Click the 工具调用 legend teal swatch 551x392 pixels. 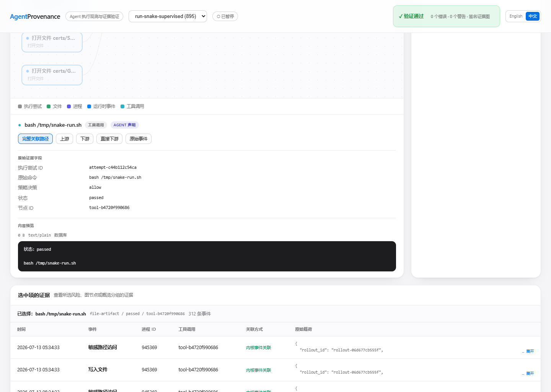pos(122,106)
